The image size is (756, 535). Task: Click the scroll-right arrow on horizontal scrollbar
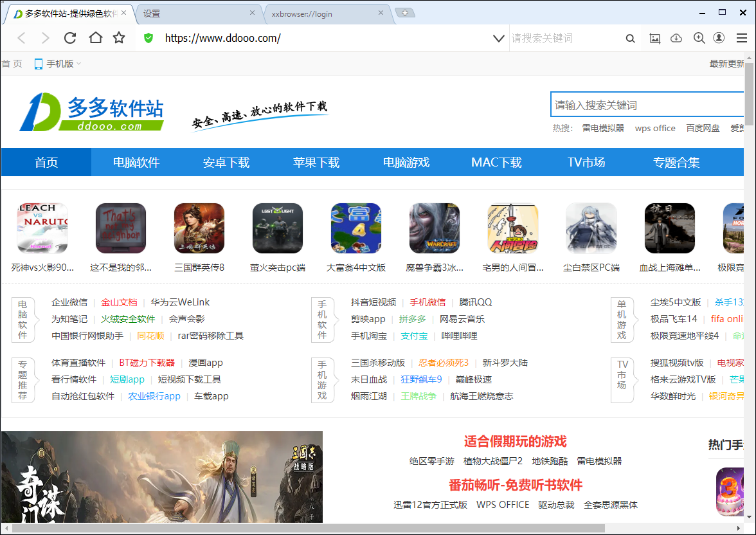739,528
